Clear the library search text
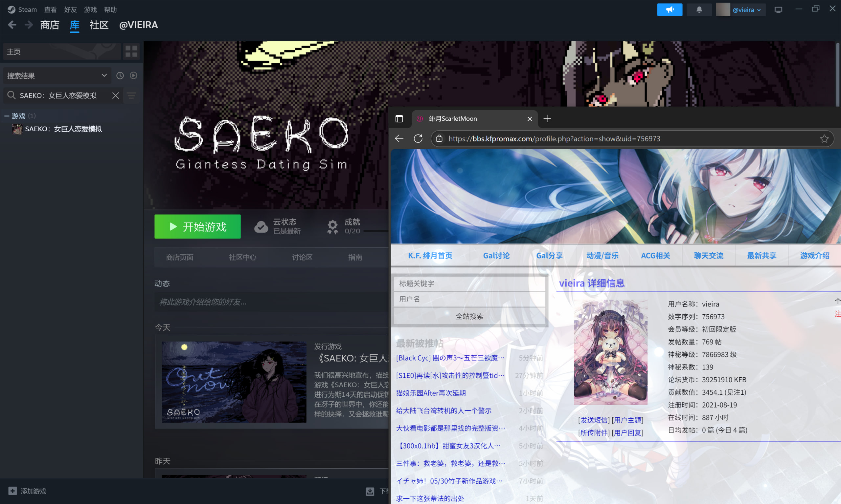Screen dimensions: 841x504 pos(116,95)
